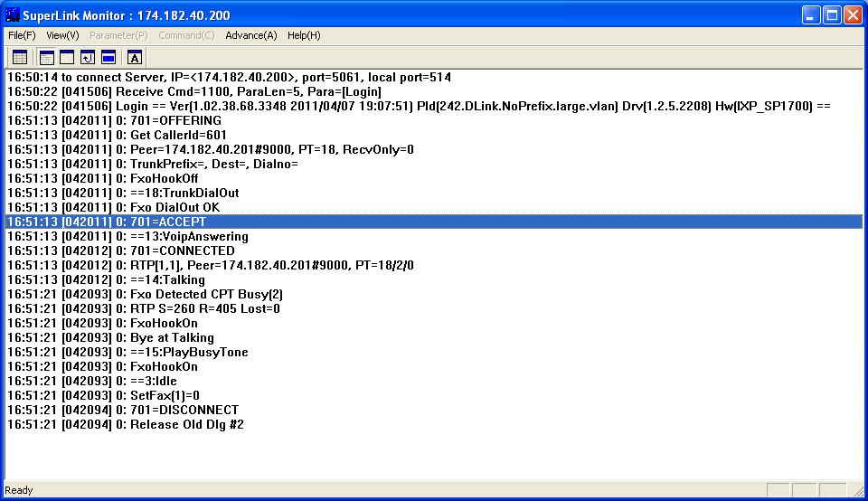Click the return-arrow toolbar icon
Screen dimensions: 868x501
pos(88,57)
